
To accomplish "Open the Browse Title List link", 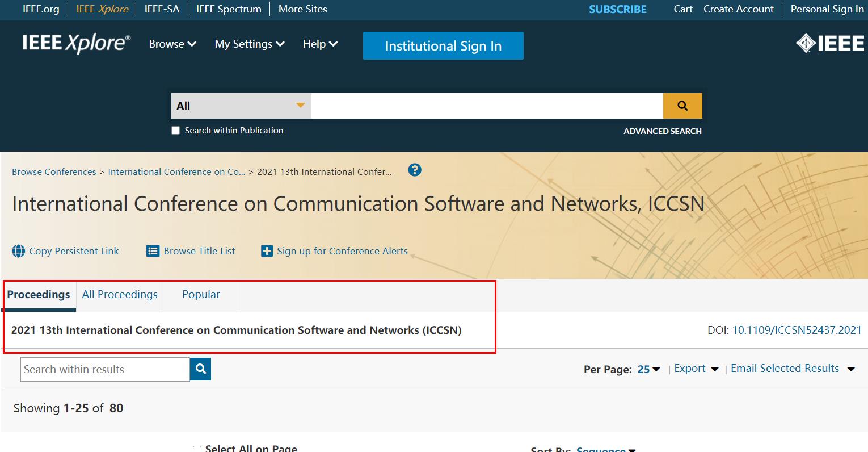I will click(x=199, y=251).
